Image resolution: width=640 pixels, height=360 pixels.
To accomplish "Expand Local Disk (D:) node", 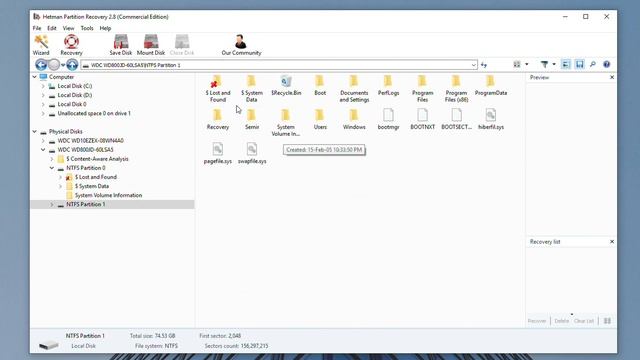I will point(43,95).
